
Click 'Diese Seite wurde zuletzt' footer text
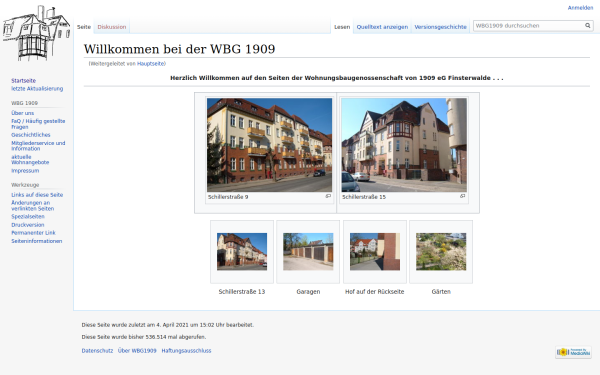tap(168, 325)
